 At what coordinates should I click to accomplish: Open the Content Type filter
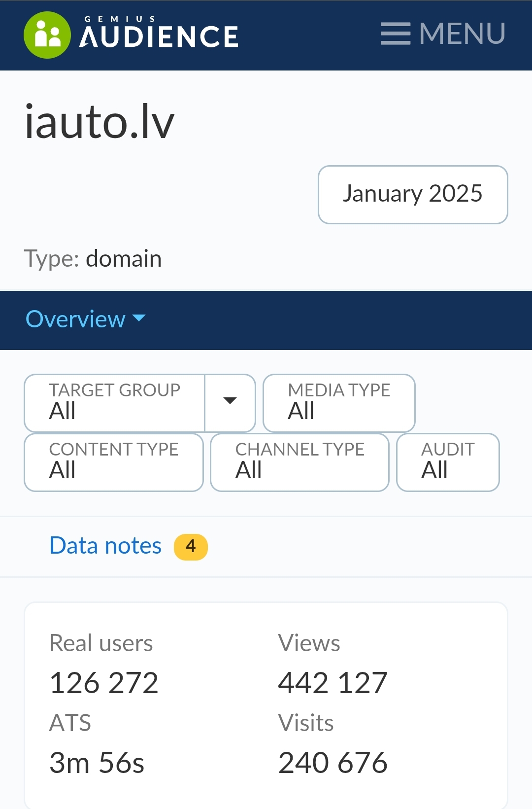[x=114, y=462]
